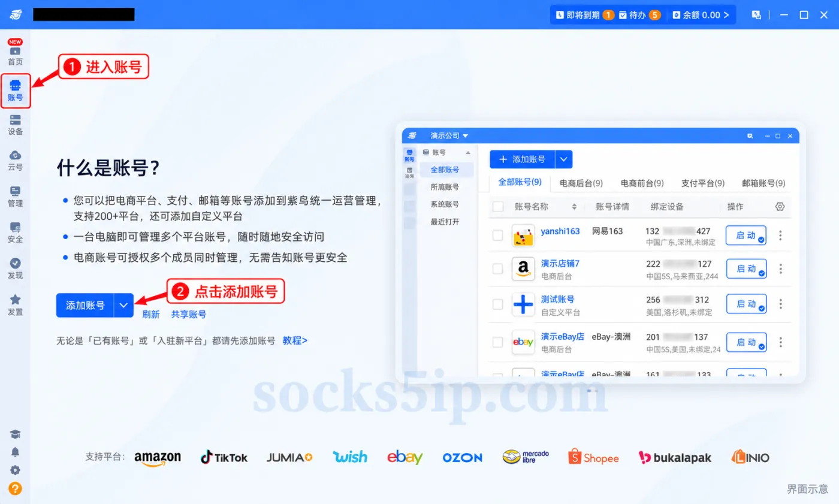
Task: Check the 测试账号 row checkbox
Action: pos(498,304)
